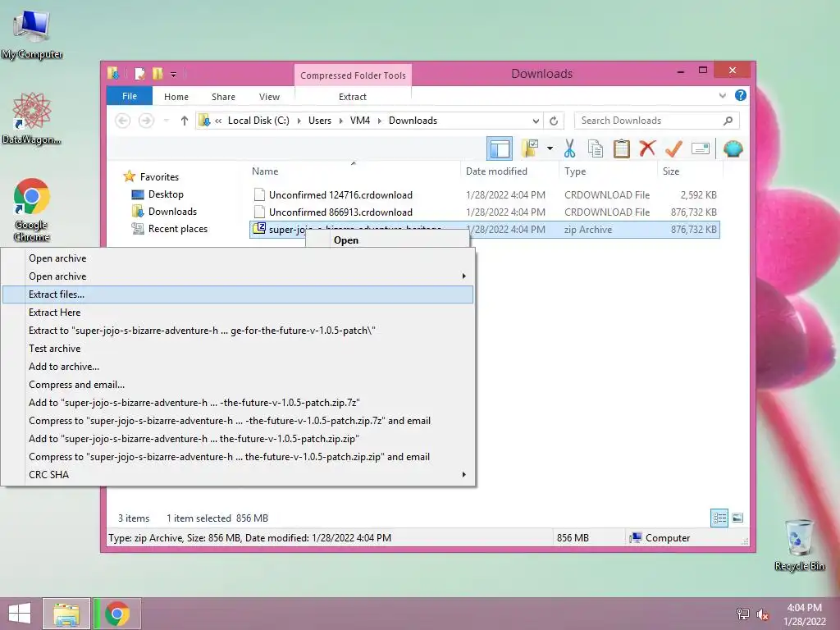Open the address bar history dropdown
Viewport: 840px width, 630px height.
(x=535, y=121)
